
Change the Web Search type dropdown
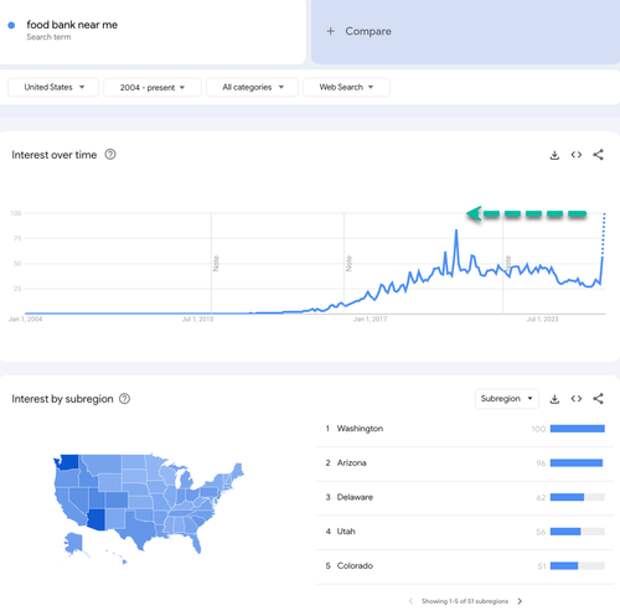[346, 88]
